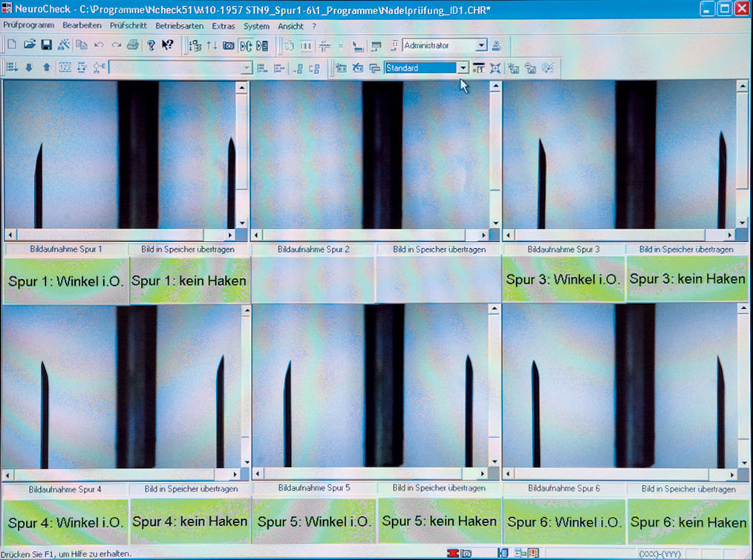
Task: Click the context help arrow-question icon
Action: coord(168,45)
